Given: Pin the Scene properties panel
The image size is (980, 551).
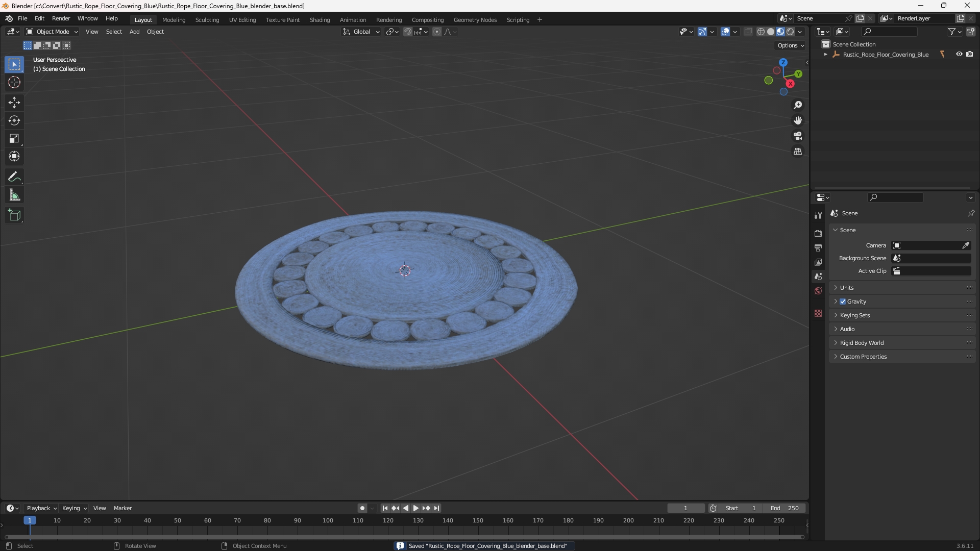Looking at the screenshot, I should (971, 213).
